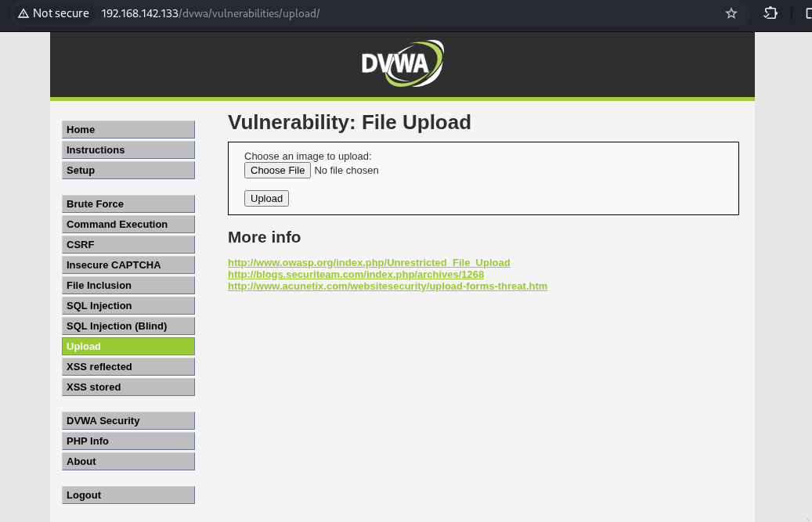This screenshot has width=812, height=522.
Task: Open the securiteam blogs archive link
Action: coord(355,274)
